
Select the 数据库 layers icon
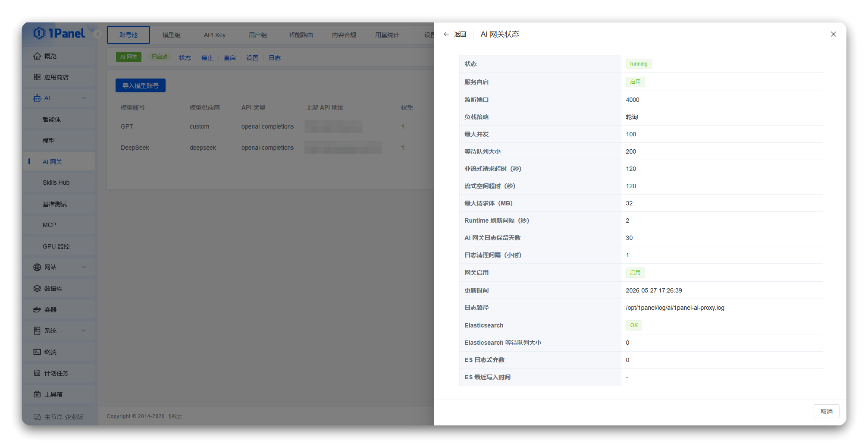(x=37, y=289)
